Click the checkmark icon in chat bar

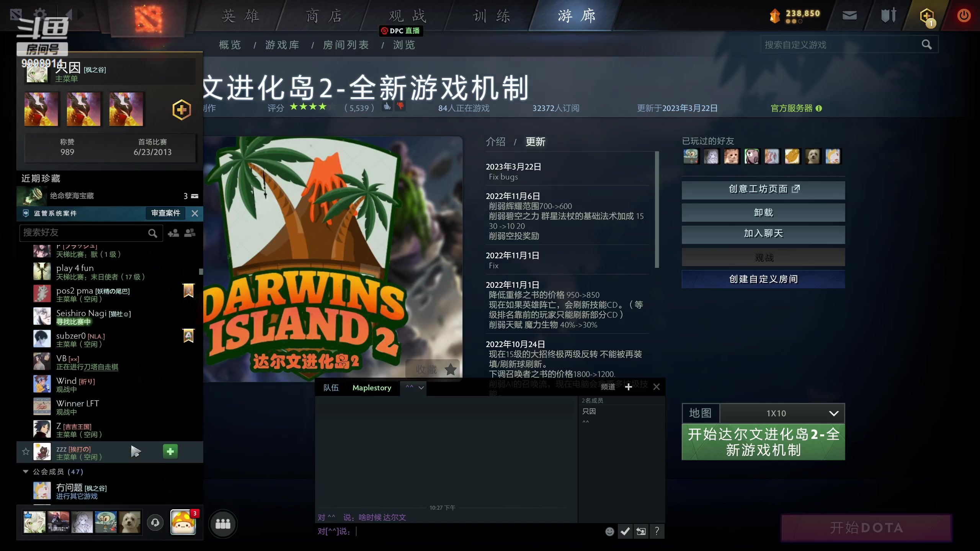(625, 531)
